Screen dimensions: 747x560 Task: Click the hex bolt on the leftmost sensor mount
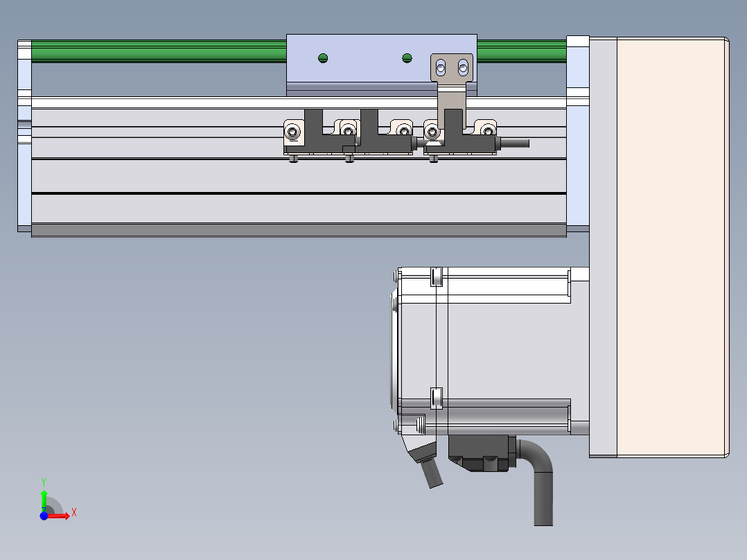[x=292, y=131]
